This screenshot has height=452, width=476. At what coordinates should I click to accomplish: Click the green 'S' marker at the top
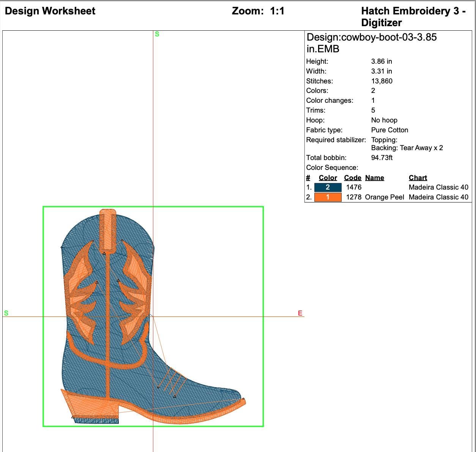click(157, 34)
